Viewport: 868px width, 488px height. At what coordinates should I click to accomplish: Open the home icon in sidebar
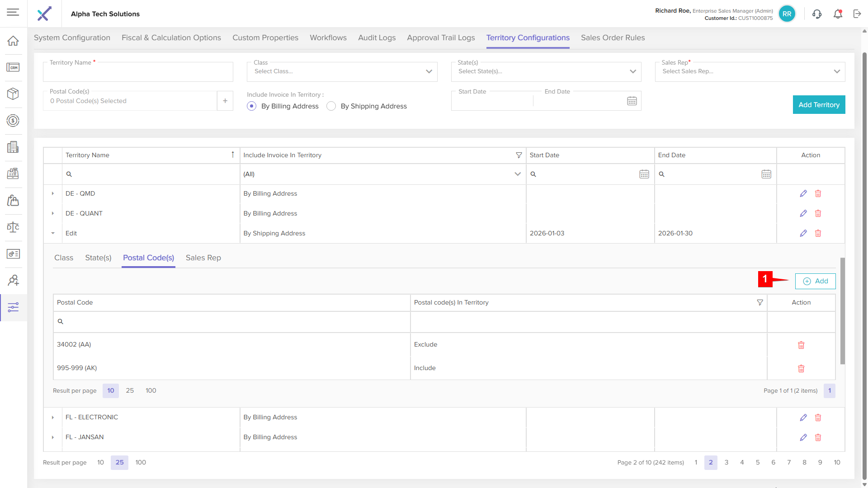tap(13, 41)
